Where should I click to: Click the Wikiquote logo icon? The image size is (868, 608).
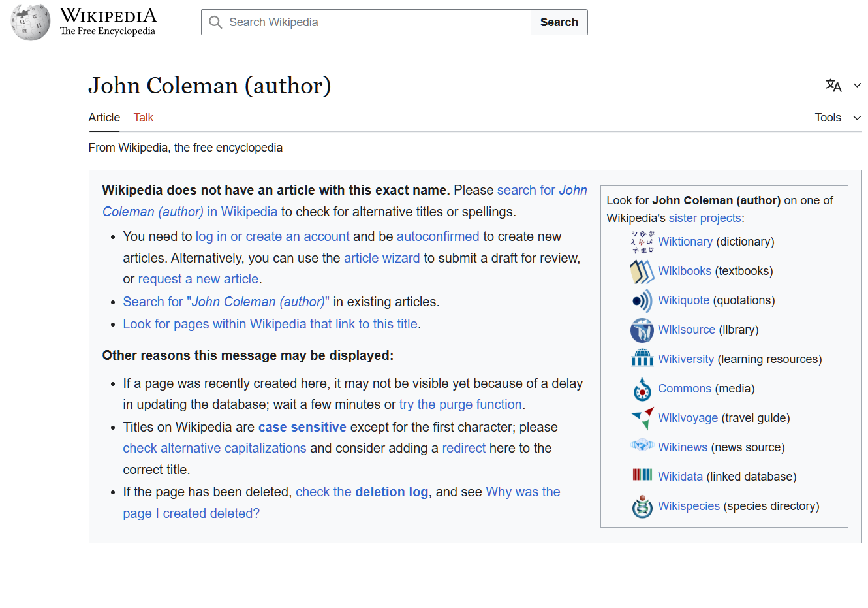[x=642, y=300]
